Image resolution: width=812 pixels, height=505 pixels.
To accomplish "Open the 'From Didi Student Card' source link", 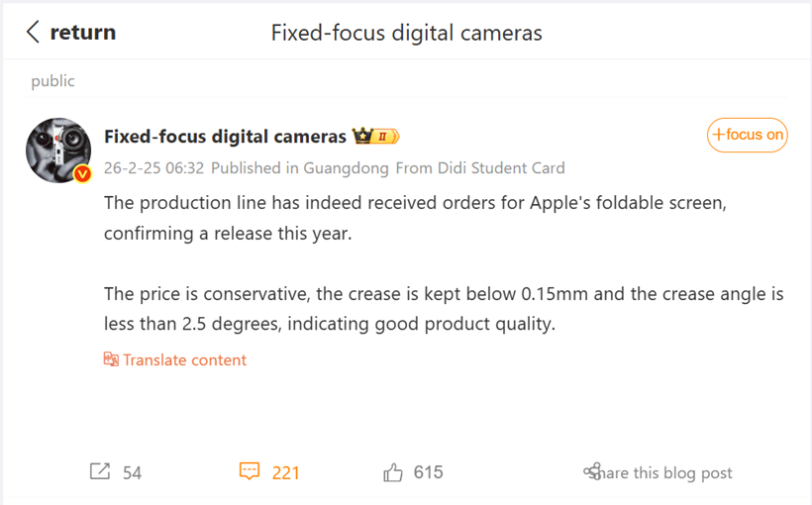I will click(x=480, y=168).
